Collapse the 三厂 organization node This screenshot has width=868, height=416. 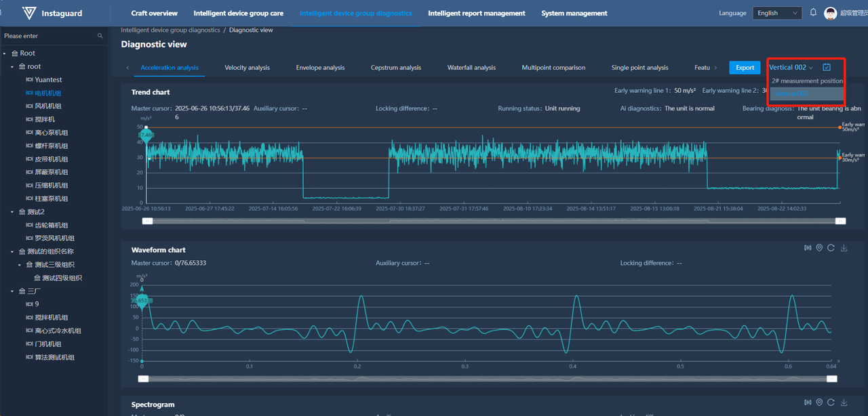point(12,291)
